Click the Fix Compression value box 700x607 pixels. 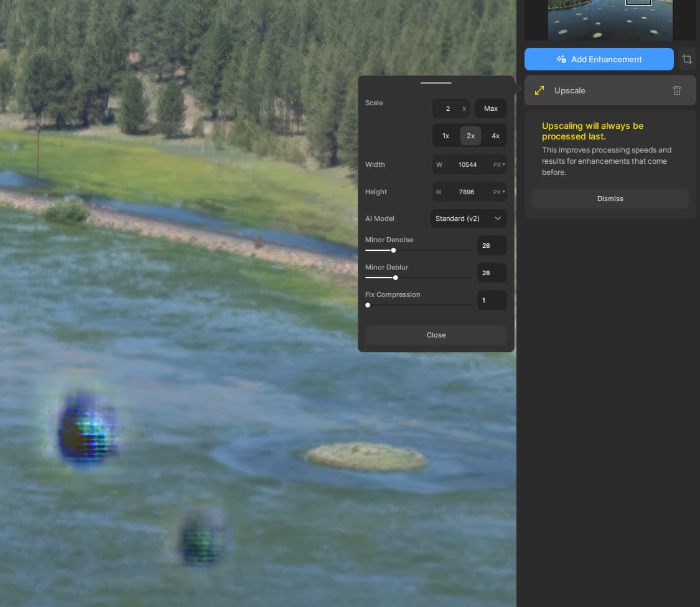pos(492,300)
